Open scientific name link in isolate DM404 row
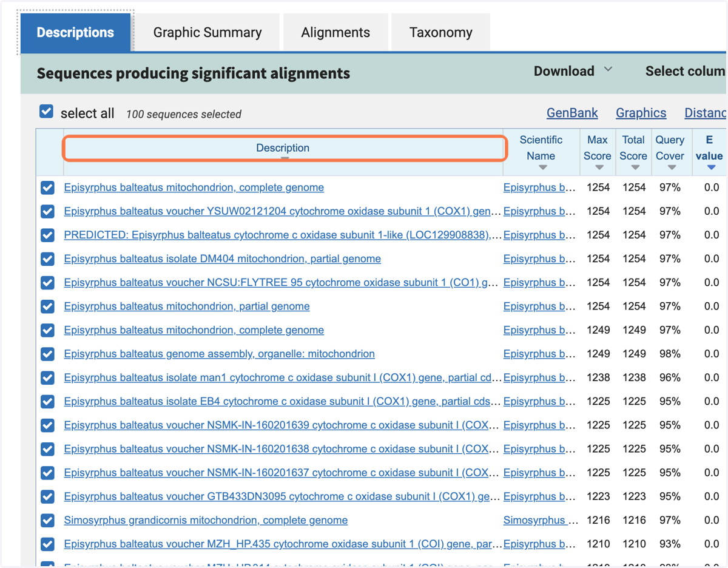This screenshot has height=568, width=728. tap(539, 259)
